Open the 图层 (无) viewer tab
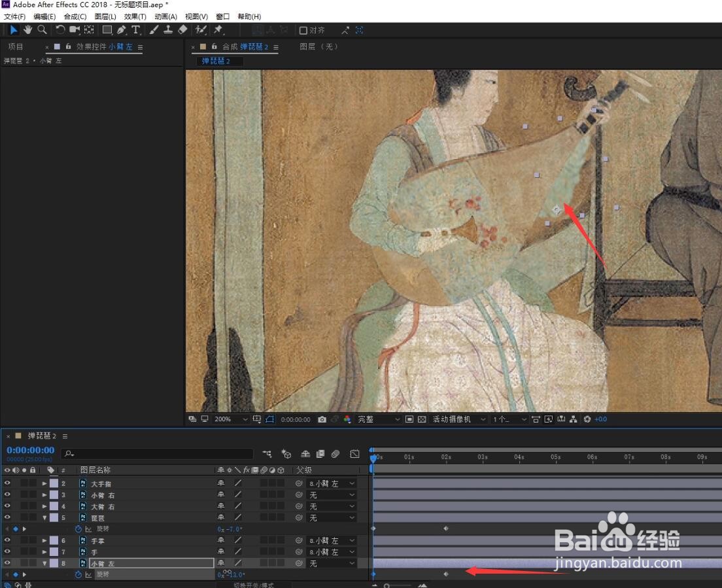 click(x=319, y=46)
